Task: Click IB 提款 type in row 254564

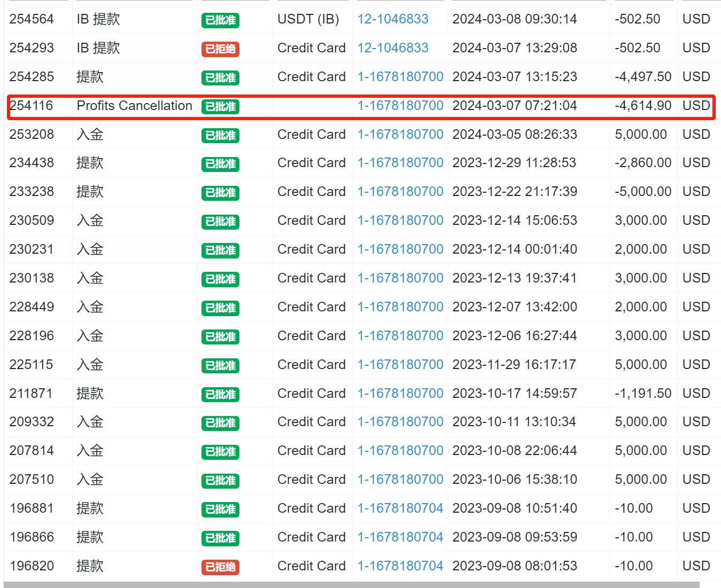Action: [x=98, y=19]
